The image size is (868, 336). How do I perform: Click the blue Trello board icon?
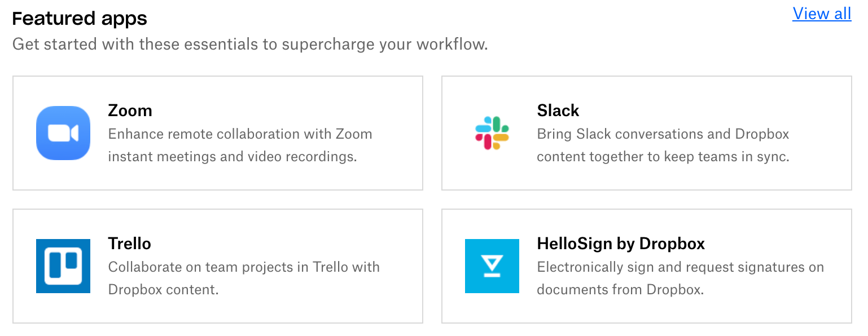(x=63, y=266)
